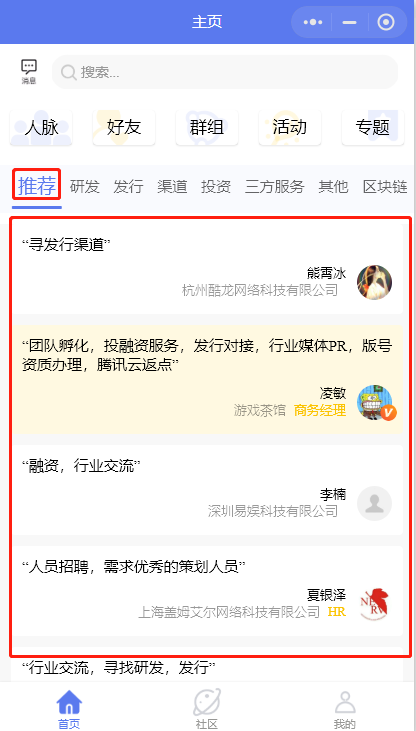Open 李楠's default avatar
This screenshot has width=416, height=731.
point(374,503)
